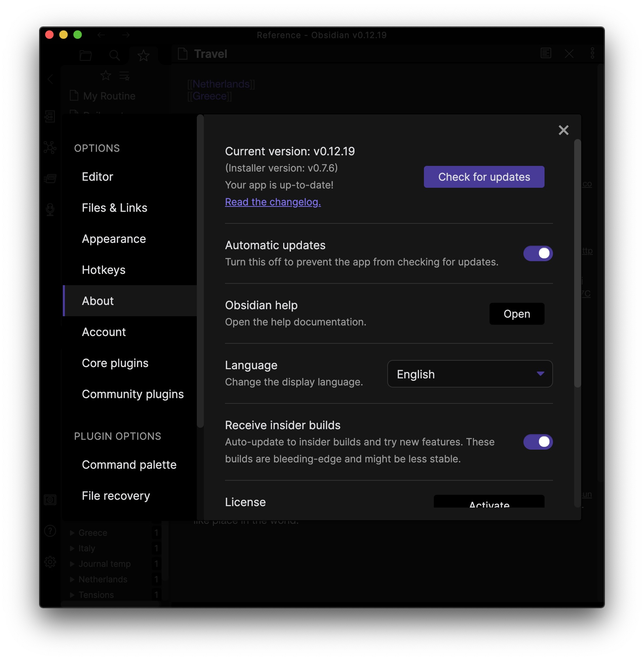Click the Activate license button
Viewport: 644px width, 660px height.
click(x=489, y=502)
